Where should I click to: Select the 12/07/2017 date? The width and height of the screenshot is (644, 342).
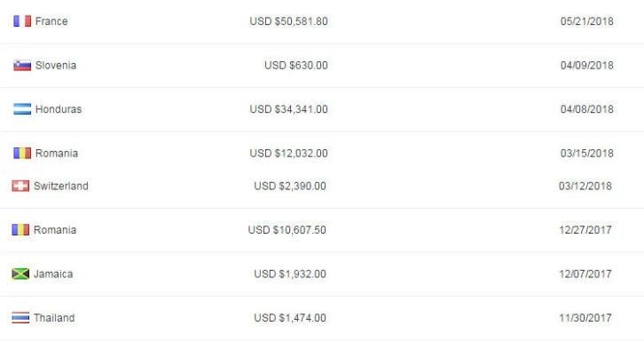(x=585, y=274)
